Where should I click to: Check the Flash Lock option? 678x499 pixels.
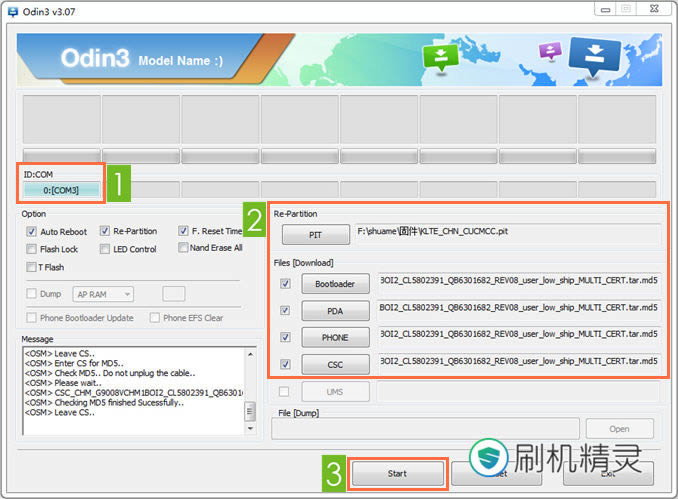(32, 249)
